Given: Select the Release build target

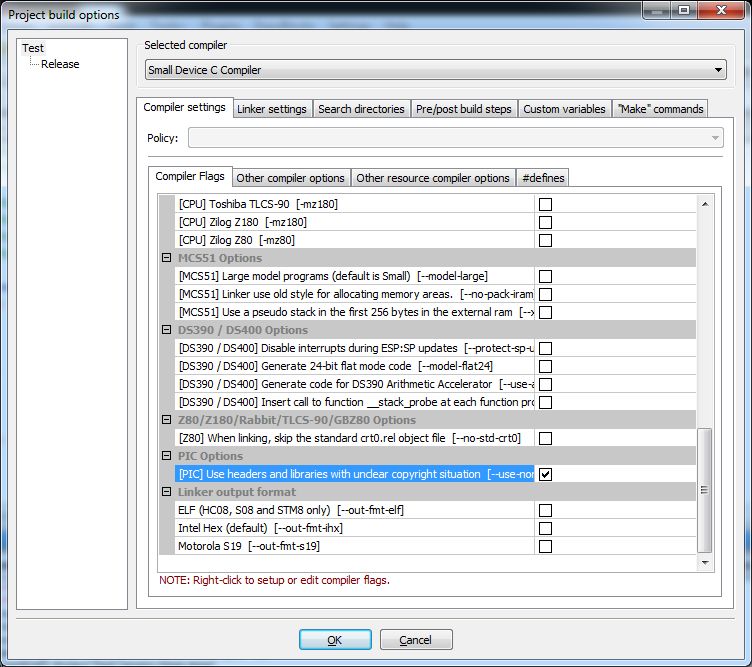Looking at the screenshot, I should click(x=60, y=64).
